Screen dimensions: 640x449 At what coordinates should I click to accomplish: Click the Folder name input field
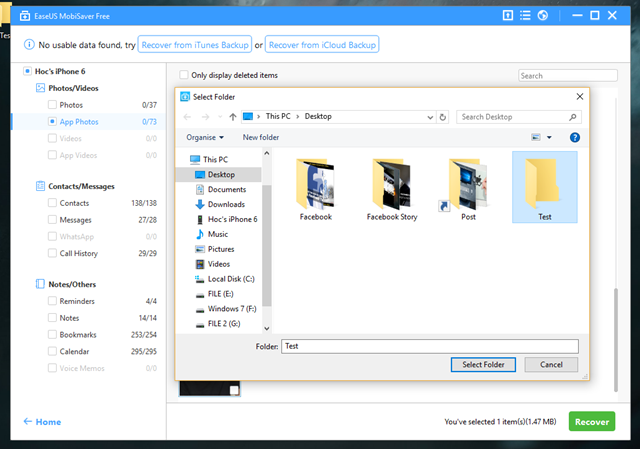(430, 346)
